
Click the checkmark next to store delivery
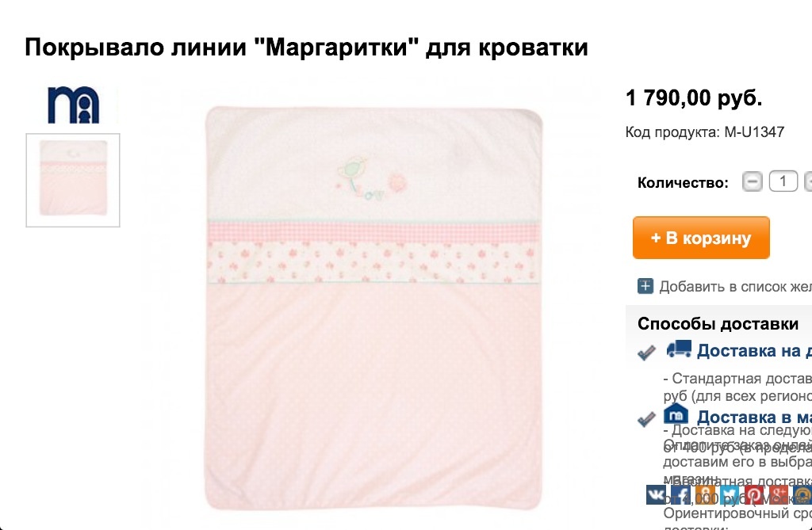646,419
